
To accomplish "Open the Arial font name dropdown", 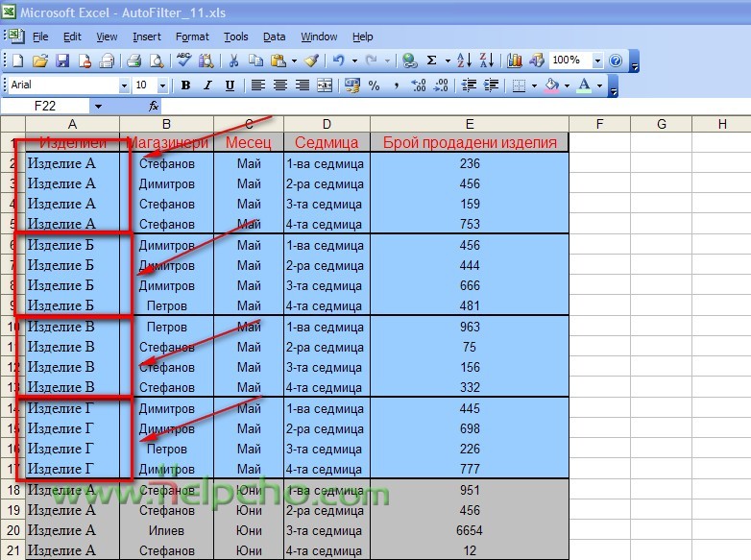I will pos(124,85).
